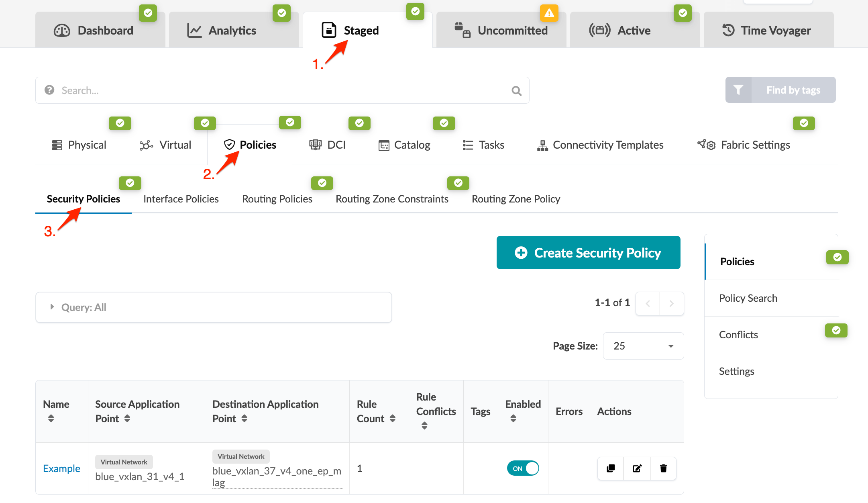Open the Time Voyager tab
Screen dimensions: 868x503
[768, 31]
